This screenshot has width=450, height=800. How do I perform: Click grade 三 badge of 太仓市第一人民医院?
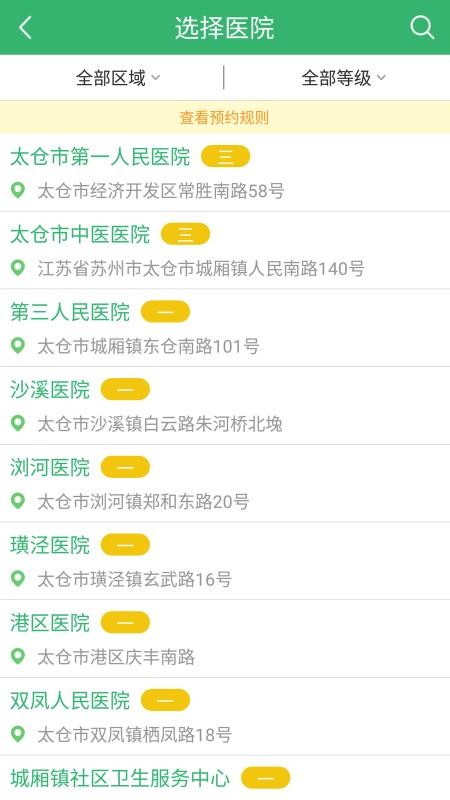[226, 156]
